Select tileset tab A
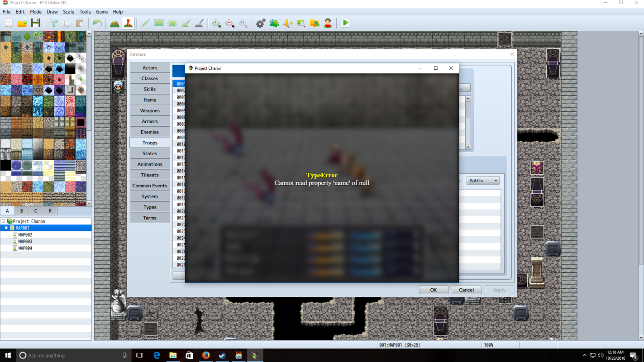This screenshot has height=362, width=644. pos(7,211)
